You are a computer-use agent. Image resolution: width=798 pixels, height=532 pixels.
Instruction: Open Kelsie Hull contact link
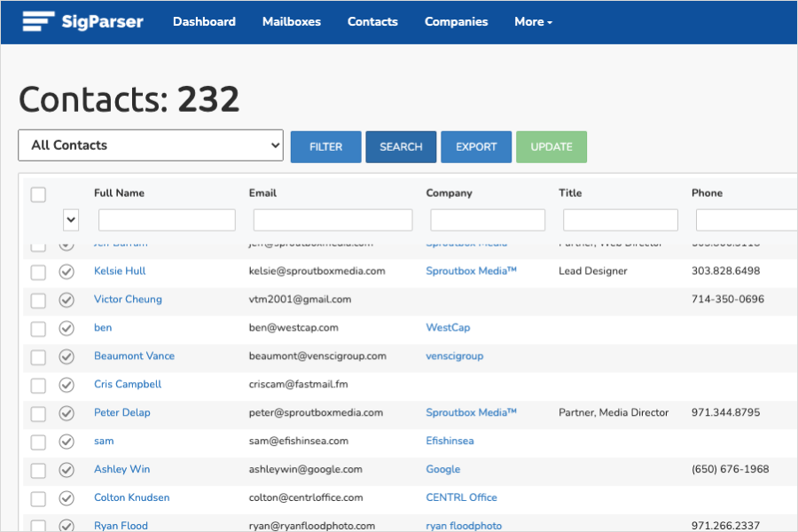(120, 270)
